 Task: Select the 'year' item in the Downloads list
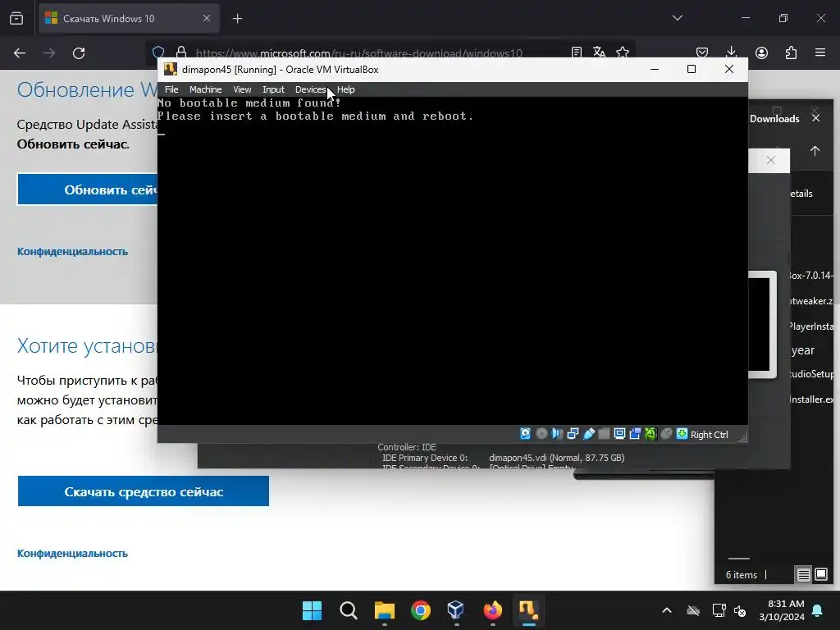(803, 350)
